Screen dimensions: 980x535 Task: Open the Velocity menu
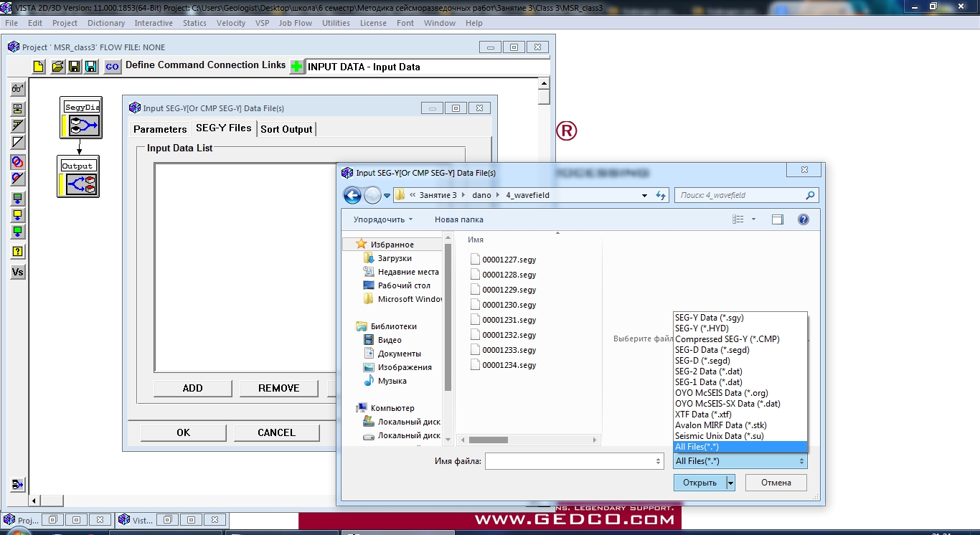(x=231, y=23)
